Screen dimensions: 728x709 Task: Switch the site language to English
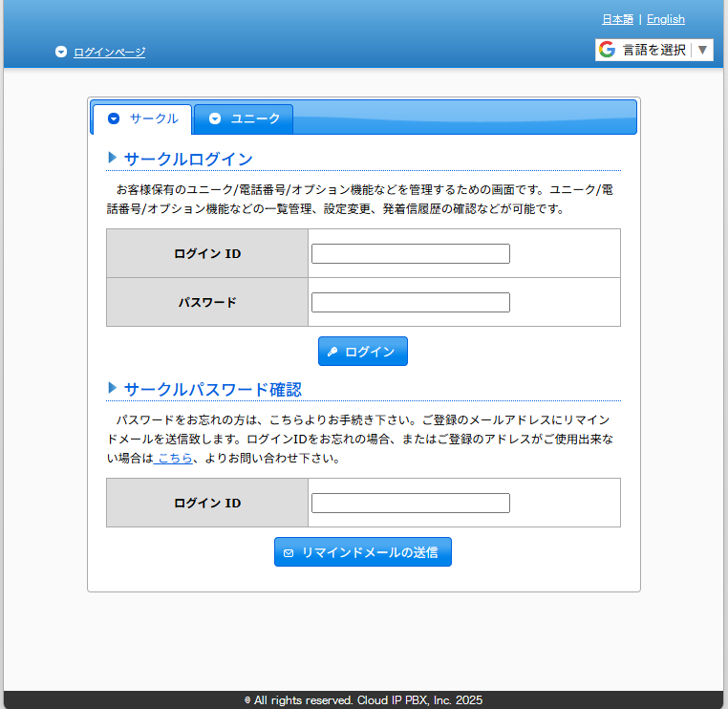(x=665, y=19)
